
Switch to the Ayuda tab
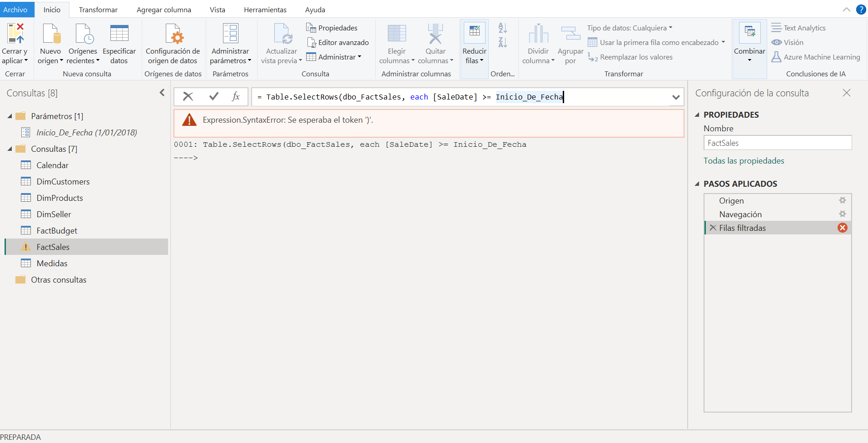[x=315, y=10]
